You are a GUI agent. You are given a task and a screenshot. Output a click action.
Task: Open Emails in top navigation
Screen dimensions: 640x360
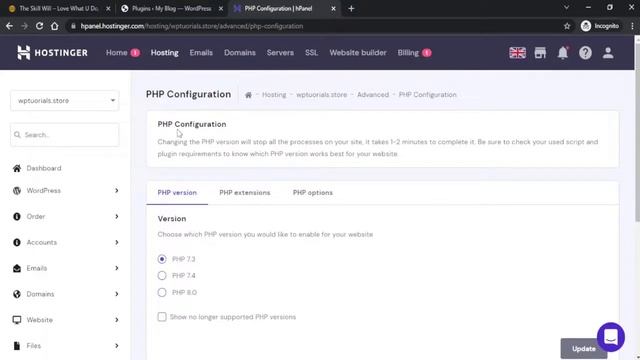(x=201, y=53)
